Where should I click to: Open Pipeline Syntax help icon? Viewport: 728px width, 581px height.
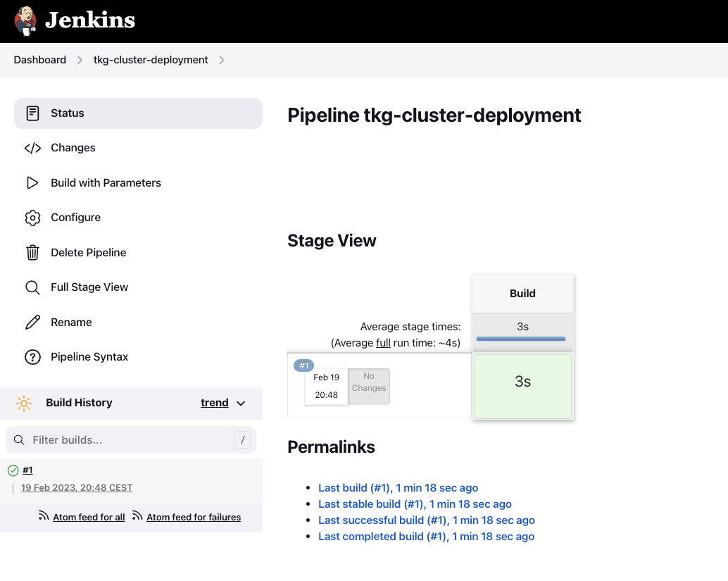pos(32,356)
